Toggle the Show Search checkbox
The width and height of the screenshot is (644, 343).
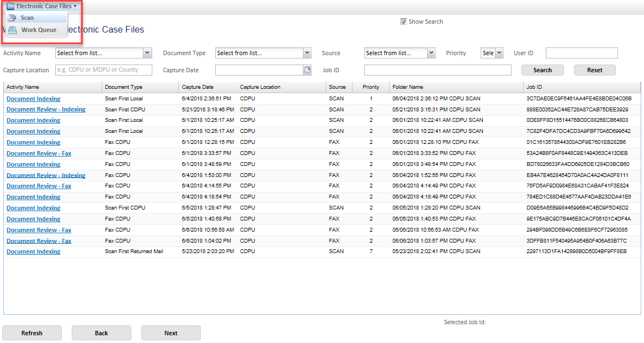tap(403, 22)
